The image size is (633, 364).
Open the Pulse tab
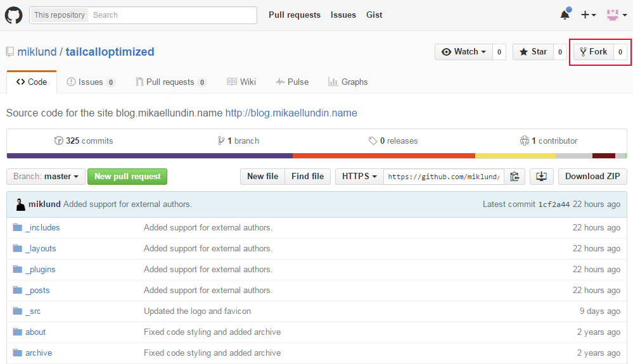292,82
